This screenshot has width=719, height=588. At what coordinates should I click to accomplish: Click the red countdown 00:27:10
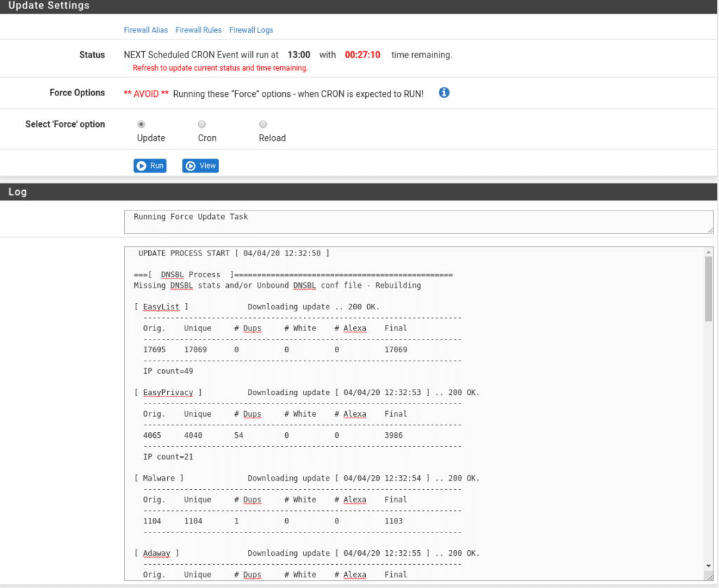(x=363, y=55)
